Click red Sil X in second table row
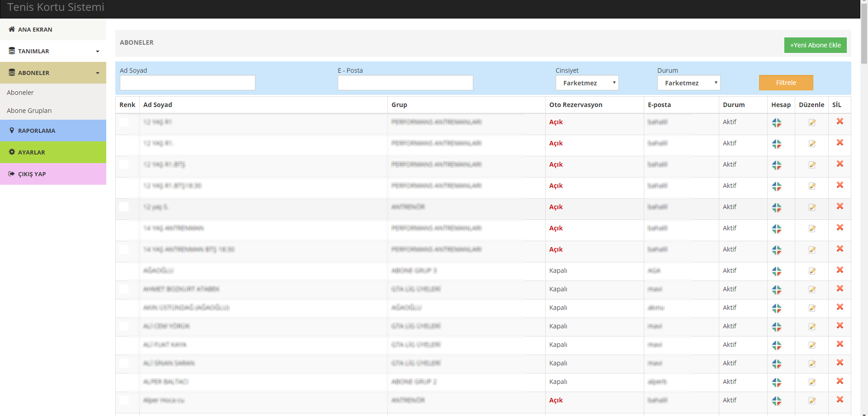 (x=840, y=142)
